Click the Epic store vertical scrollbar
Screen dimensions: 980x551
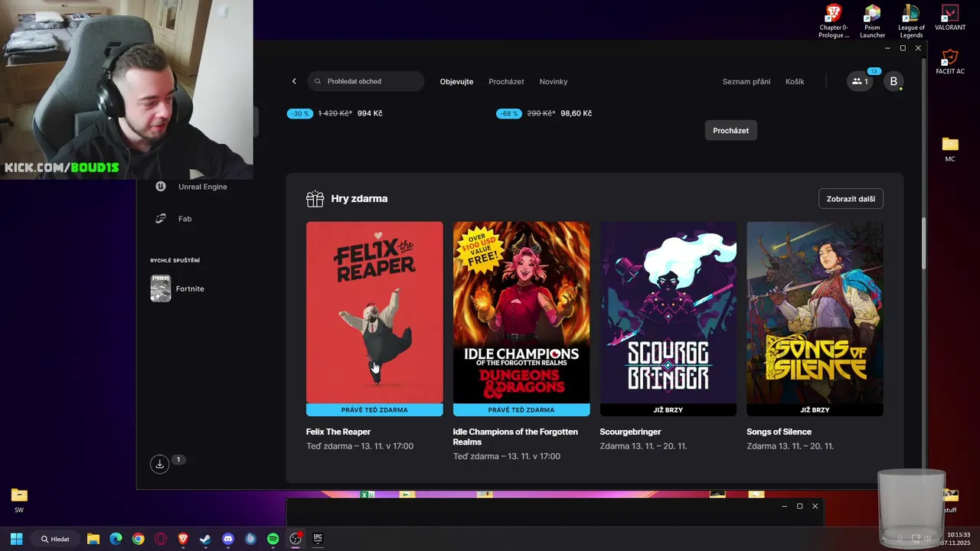click(x=924, y=243)
